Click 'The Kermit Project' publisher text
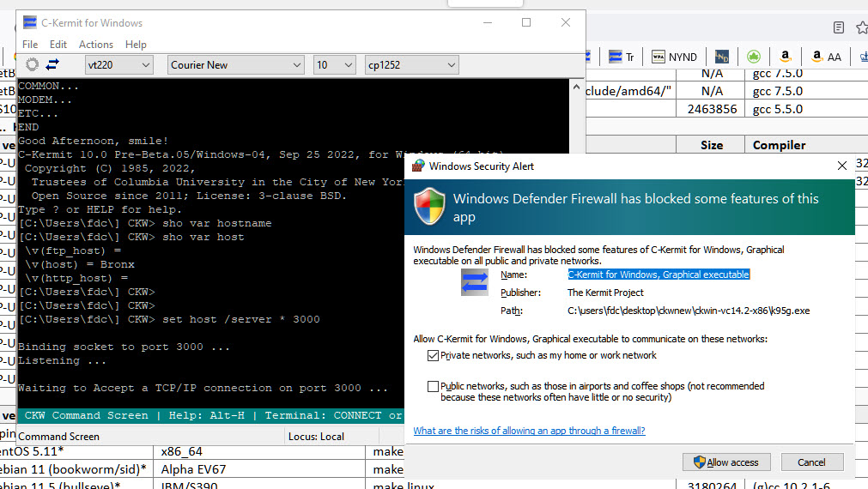Image resolution: width=868 pixels, height=489 pixels. click(x=605, y=293)
